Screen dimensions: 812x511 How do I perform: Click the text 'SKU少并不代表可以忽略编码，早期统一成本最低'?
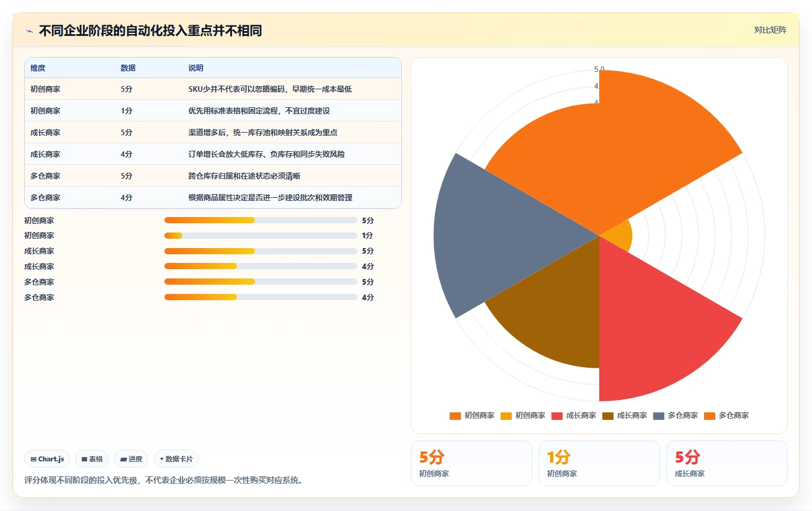[270, 89]
